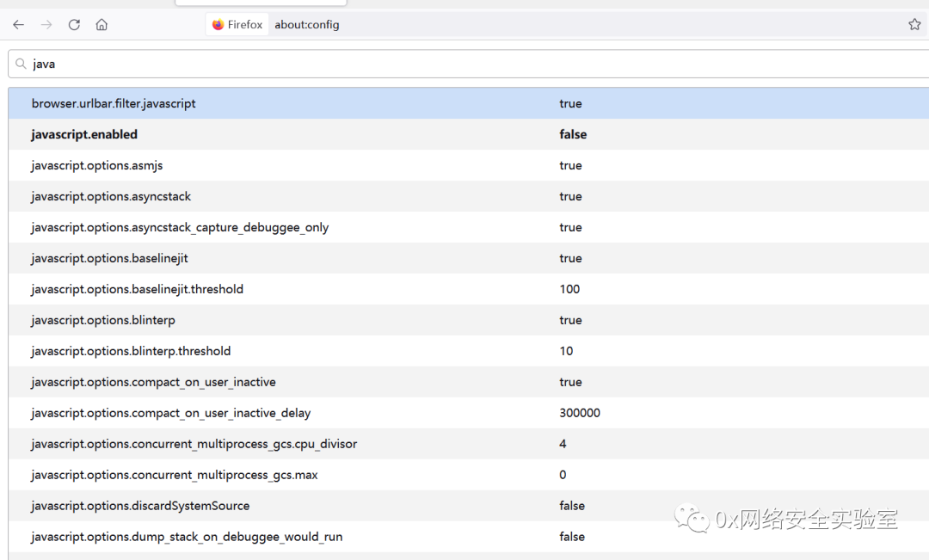Select javascript.options.concurrent_multiprocess_gcs.max row

point(468,475)
